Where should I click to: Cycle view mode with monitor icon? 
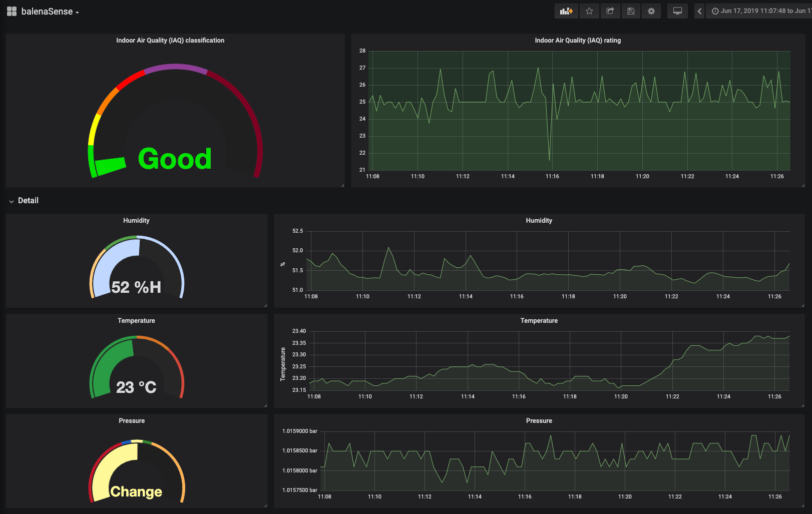pos(677,11)
